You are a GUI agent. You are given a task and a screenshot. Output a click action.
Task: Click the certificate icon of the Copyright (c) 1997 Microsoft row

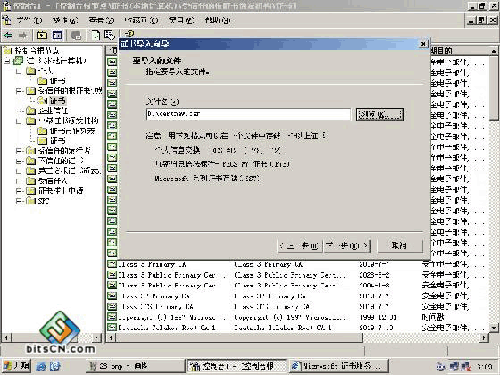click(x=112, y=317)
